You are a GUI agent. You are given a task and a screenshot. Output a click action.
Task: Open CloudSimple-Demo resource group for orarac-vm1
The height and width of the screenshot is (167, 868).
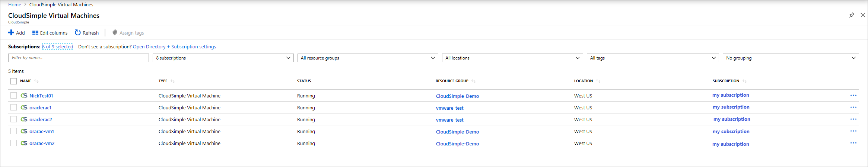pyautogui.click(x=457, y=132)
